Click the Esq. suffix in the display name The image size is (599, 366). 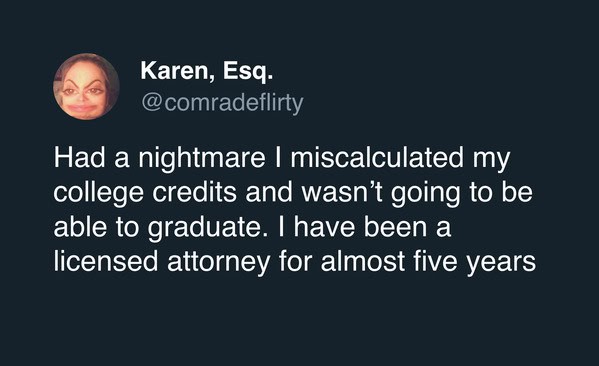click(x=248, y=72)
